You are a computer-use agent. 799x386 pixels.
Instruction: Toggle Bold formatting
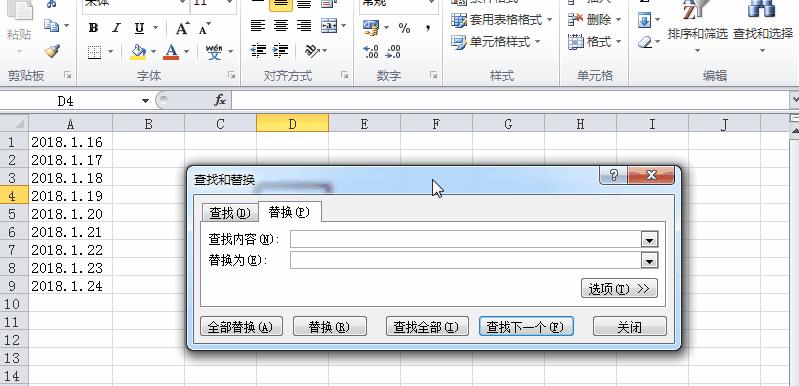93,28
